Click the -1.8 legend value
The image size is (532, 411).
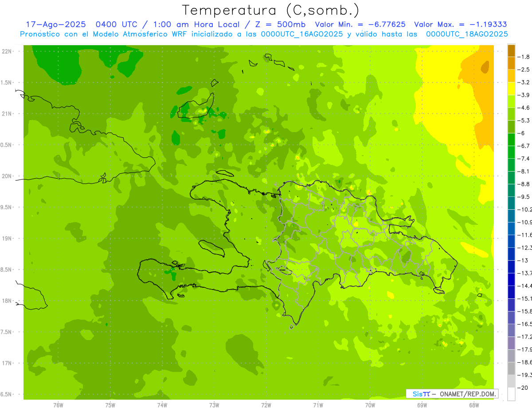(x=524, y=57)
